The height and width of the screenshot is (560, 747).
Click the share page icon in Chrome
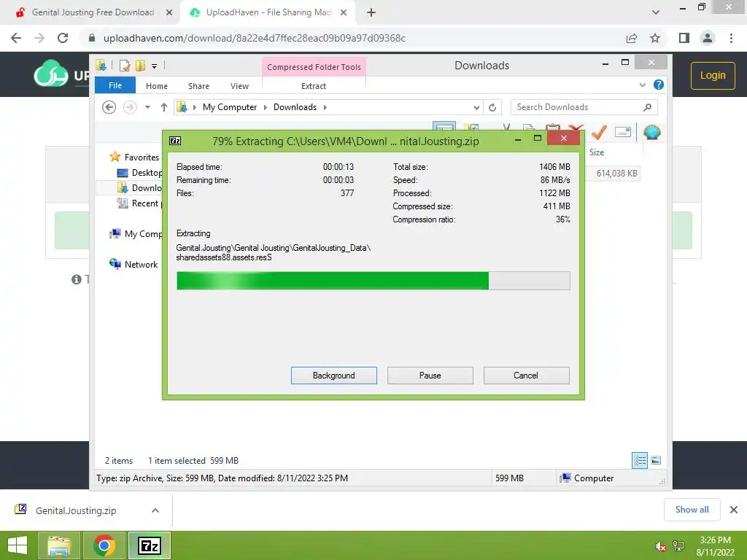(632, 38)
